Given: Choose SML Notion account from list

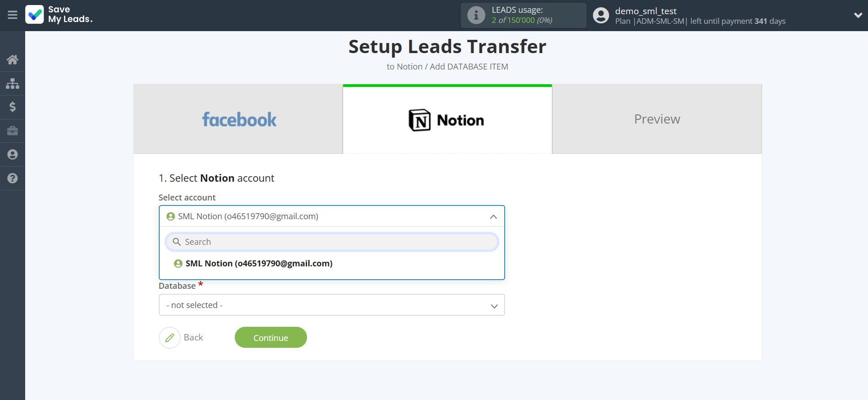Looking at the screenshot, I should click(259, 264).
